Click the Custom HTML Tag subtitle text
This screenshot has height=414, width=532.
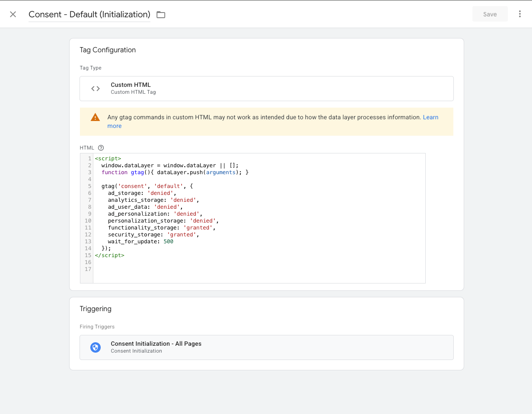tap(133, 92)
